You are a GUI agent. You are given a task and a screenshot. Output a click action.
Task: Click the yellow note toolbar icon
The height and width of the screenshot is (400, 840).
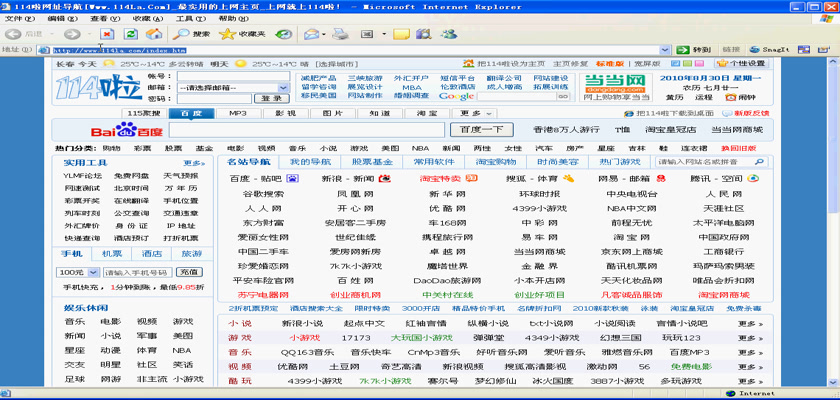click(x=401, y=34)
